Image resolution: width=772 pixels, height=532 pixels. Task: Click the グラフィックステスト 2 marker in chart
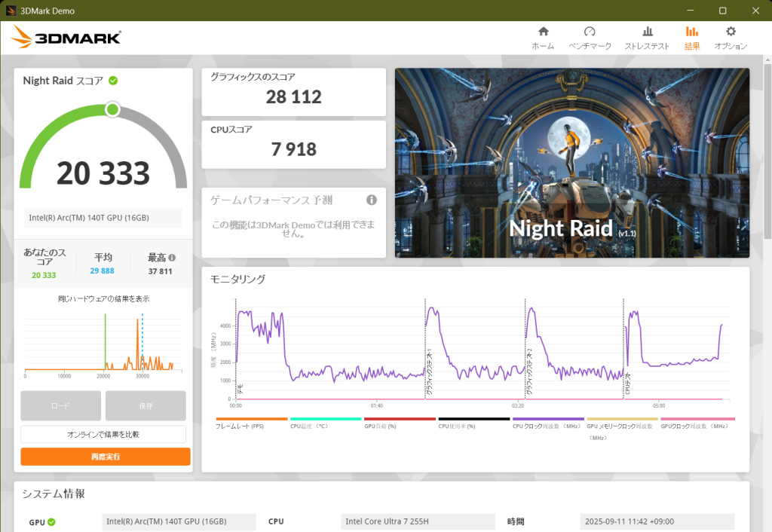(x=529, y=372)
